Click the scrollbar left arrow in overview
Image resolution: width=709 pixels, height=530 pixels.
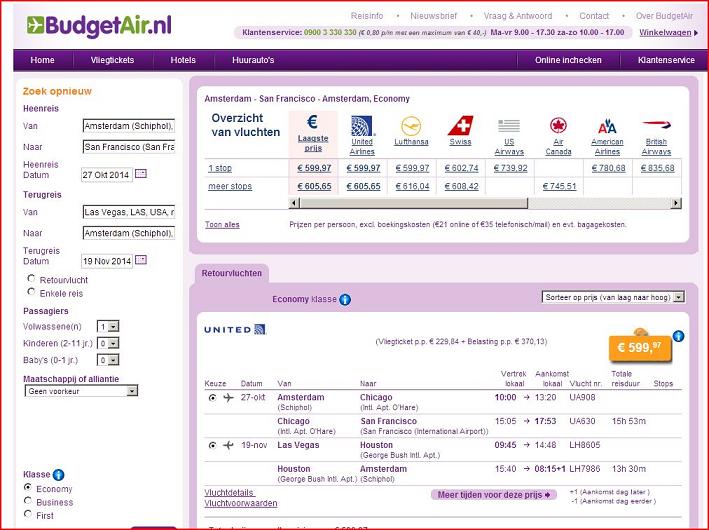pos(294,203)
